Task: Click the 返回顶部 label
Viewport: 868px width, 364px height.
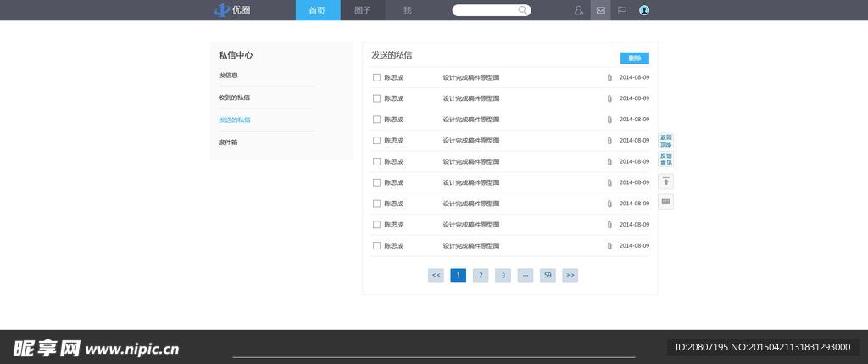Action: click(666, 141)
